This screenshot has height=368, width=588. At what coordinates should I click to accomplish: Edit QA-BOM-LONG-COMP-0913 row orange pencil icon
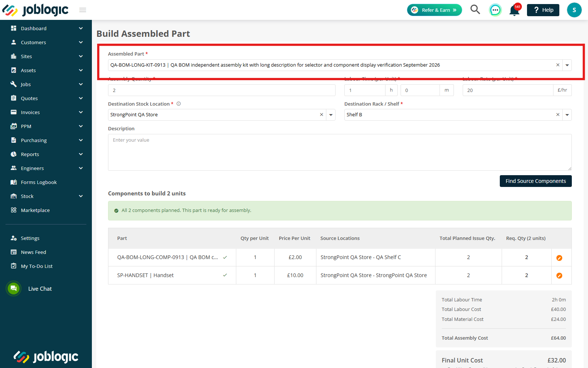559,258
